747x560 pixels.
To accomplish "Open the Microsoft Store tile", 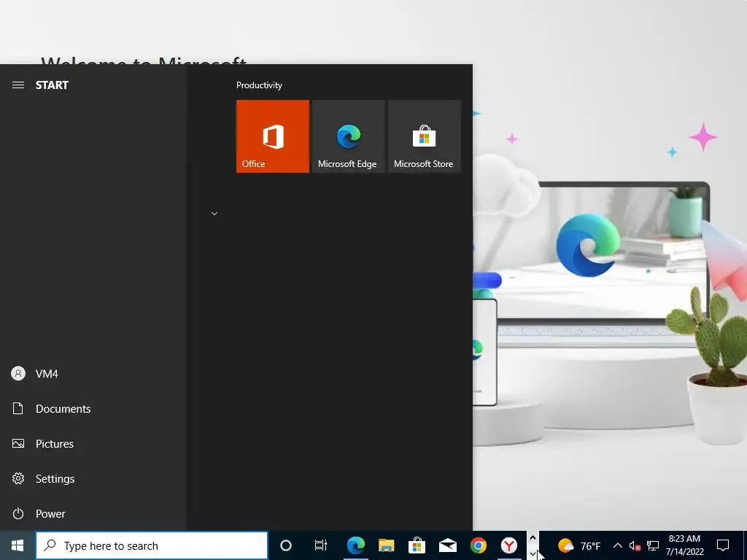I will [425, 136].
